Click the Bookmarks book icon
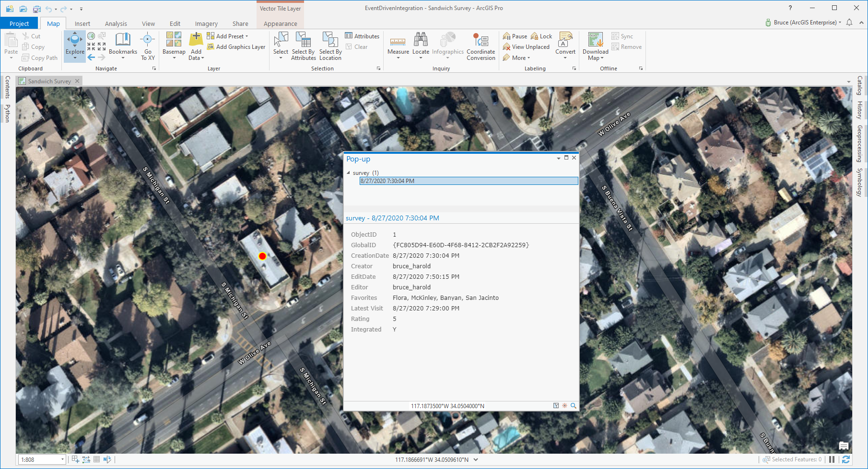868x469 pixels. click(123, 40)
